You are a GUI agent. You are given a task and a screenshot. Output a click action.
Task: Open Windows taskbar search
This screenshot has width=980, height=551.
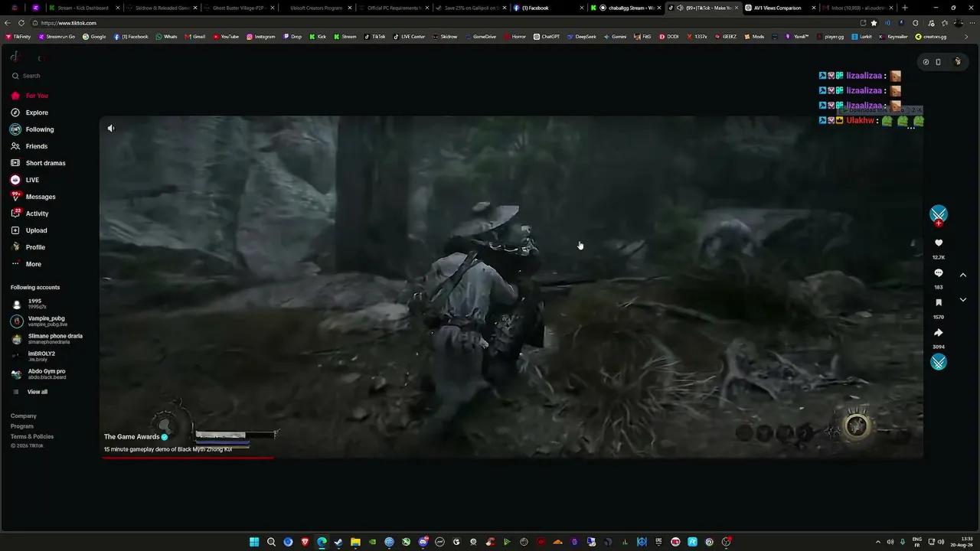pos(271,543)
